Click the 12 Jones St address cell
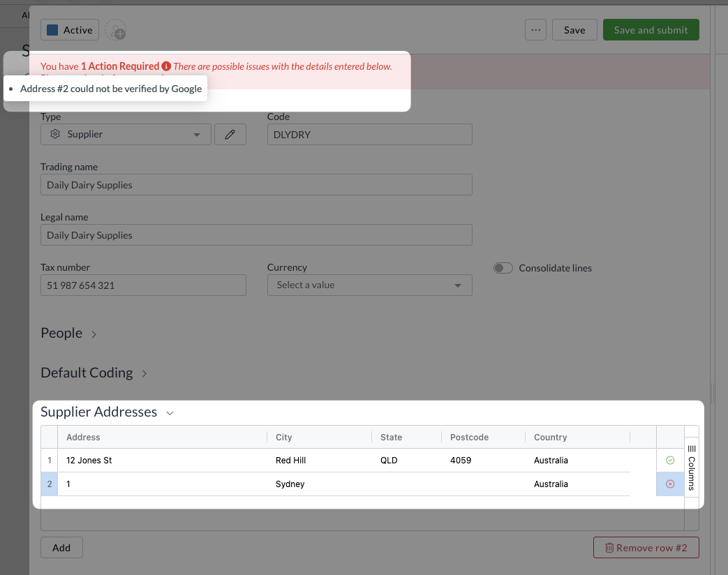Viewport: 728px width, 575px height. click(x=163, y=461)
